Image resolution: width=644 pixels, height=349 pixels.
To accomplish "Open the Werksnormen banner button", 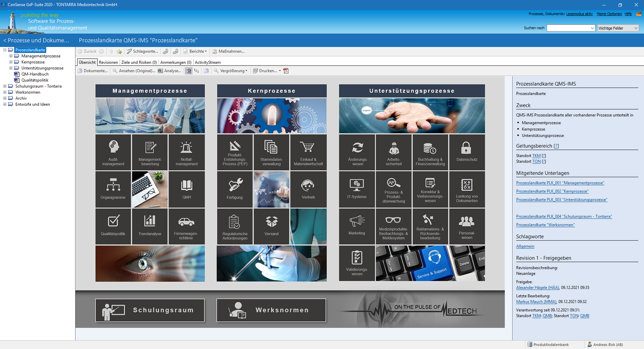I will pos(271,310).
